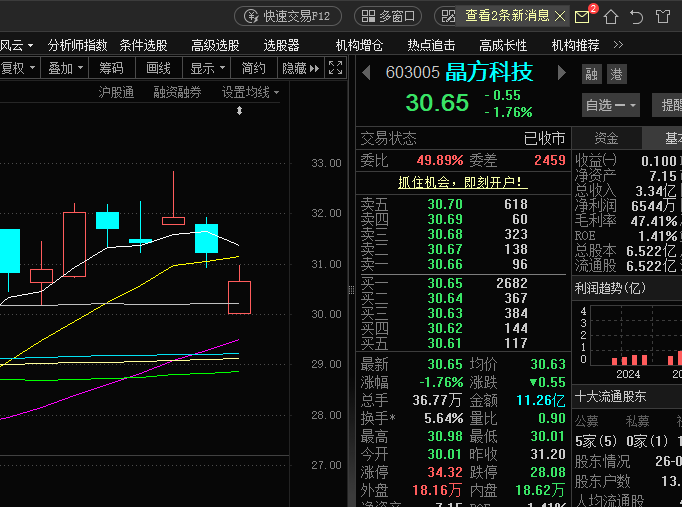Select the 机构增仓 tab
Viewport: 682px width, 507px height.
(359, 45)
